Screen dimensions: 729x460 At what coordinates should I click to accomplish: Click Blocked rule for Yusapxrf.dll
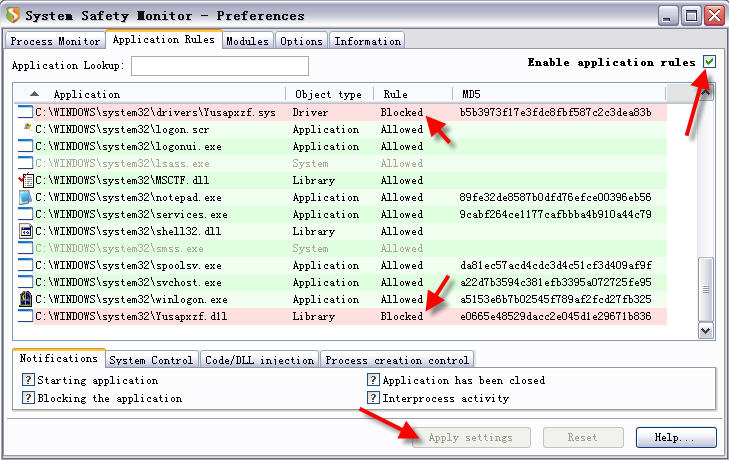[x=402, y=316]
